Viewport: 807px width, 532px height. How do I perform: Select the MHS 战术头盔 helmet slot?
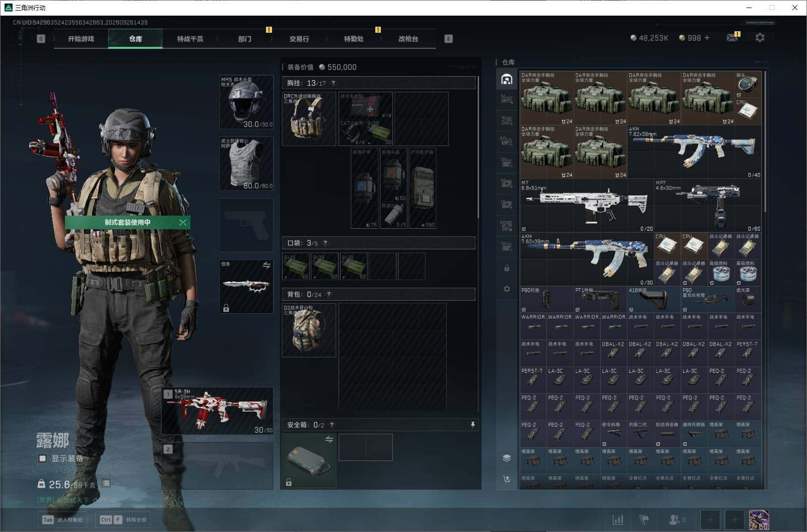click(x=246, y=102)
